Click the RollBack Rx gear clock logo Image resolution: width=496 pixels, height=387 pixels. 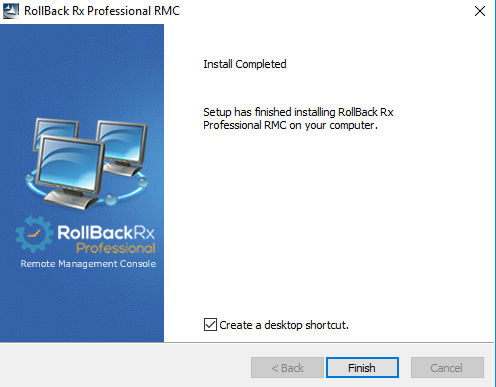coord(34,234)
